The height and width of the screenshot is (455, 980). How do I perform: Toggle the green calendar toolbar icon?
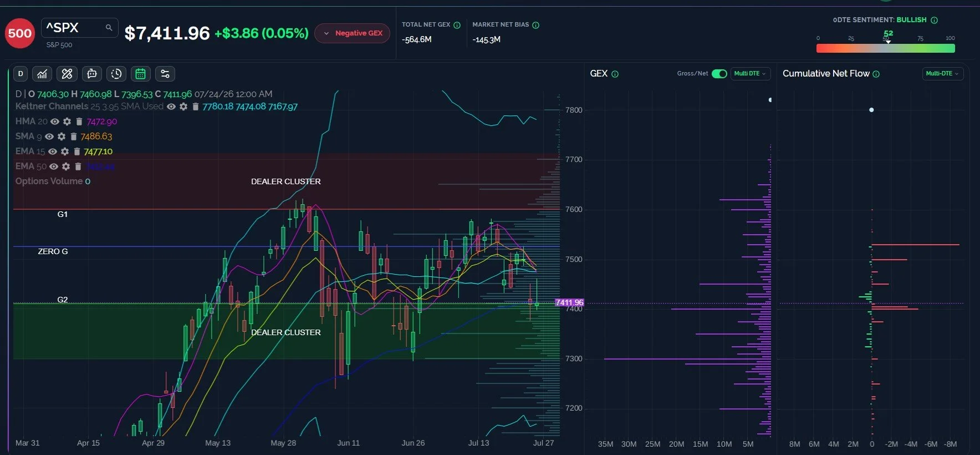(141, 74)
